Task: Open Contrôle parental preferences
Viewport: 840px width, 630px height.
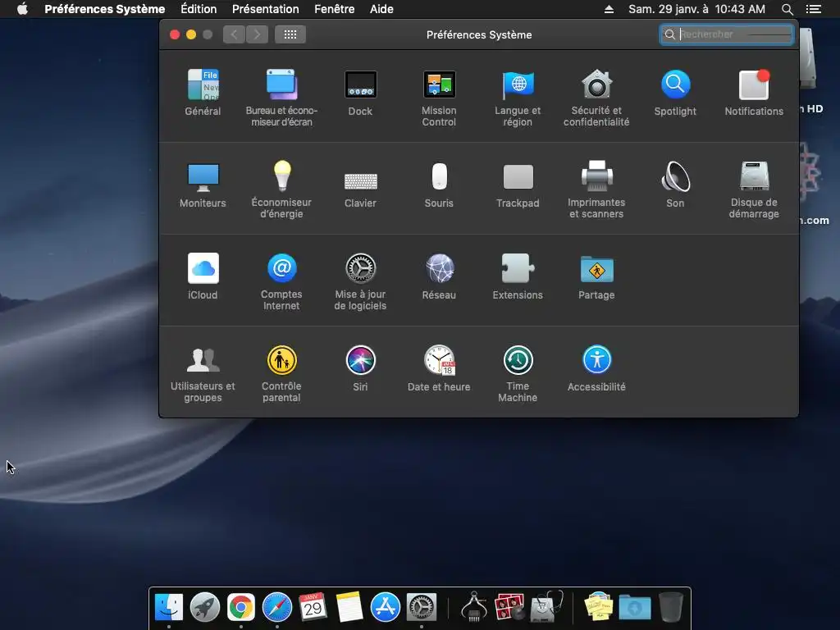Action: (281, 373)
